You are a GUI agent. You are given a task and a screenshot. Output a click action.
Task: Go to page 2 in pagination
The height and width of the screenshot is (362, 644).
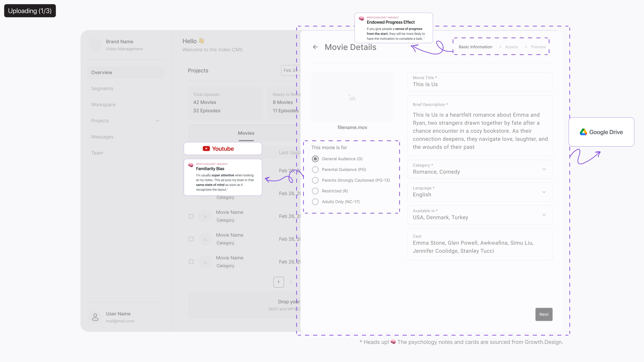(291, 282)
